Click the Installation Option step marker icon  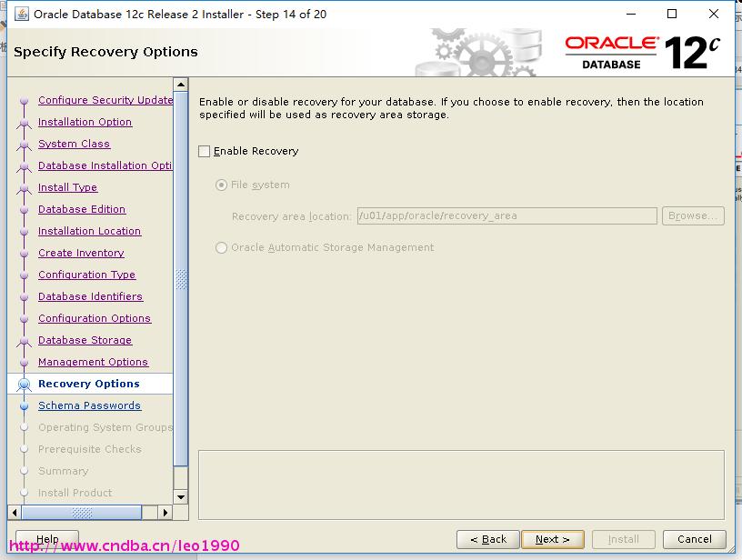[25, 123]
